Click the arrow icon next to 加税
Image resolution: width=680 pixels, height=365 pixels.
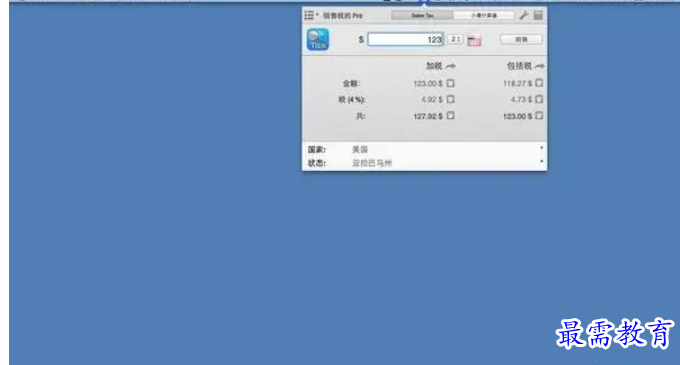pyautogui.click(x=451, y=66)
